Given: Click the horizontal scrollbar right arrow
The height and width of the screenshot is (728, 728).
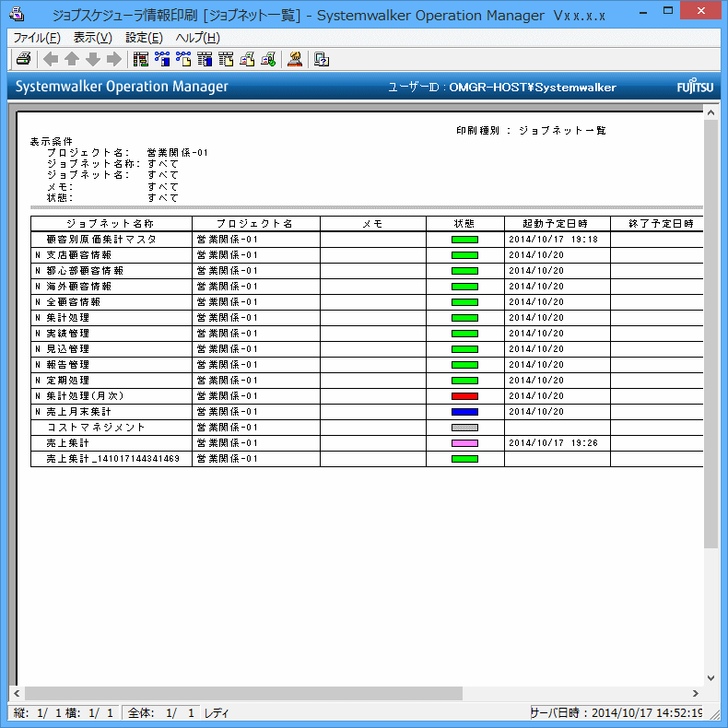Looking at the screenshot, I should 696,694.
